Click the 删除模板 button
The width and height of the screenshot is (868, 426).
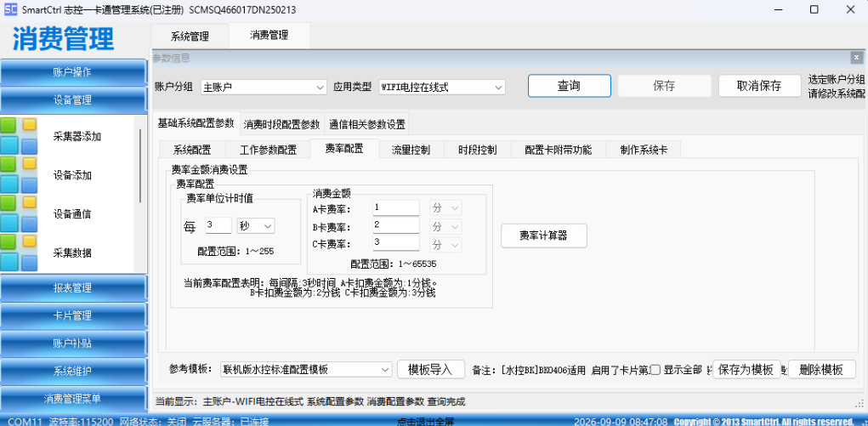click(x=821, y=370)
